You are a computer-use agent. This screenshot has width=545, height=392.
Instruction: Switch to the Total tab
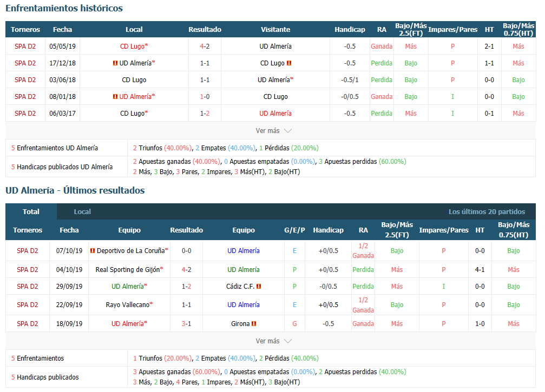click(x=31, y=211)
